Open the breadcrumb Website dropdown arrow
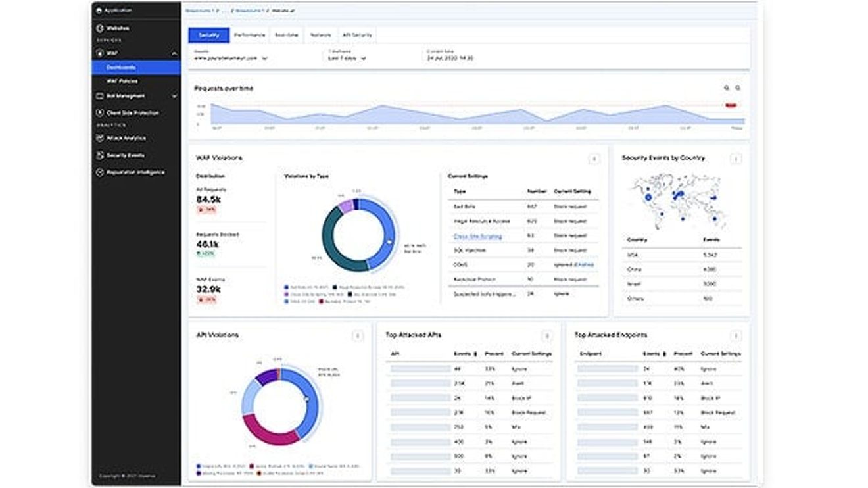Image resolution: width=868 pixels, height=488 pixels. [x=293, y=11]
